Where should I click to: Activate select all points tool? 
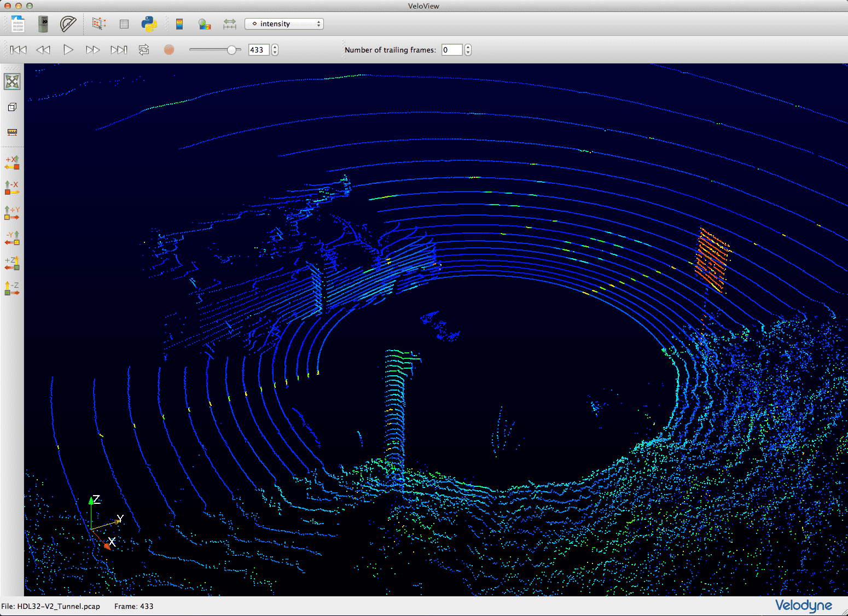point(98,24)
